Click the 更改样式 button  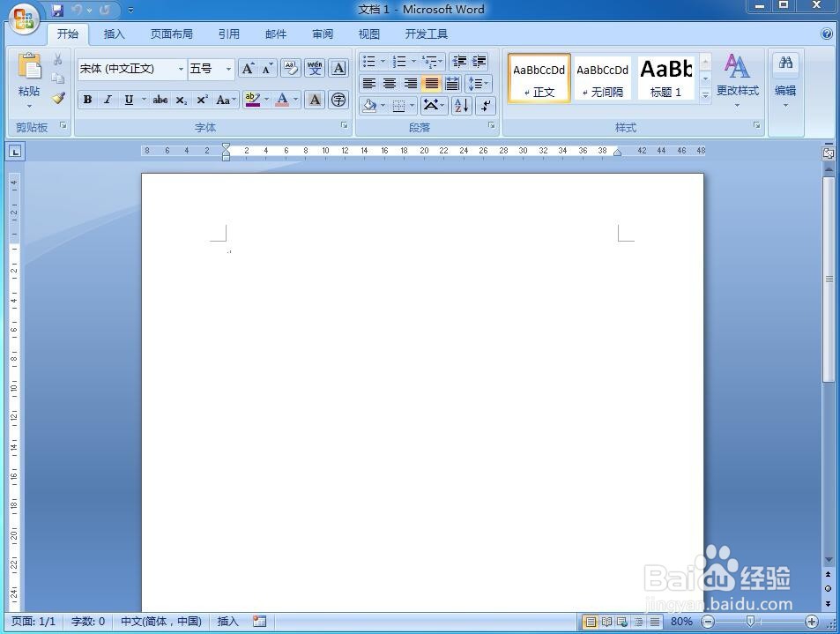[737, 80]
